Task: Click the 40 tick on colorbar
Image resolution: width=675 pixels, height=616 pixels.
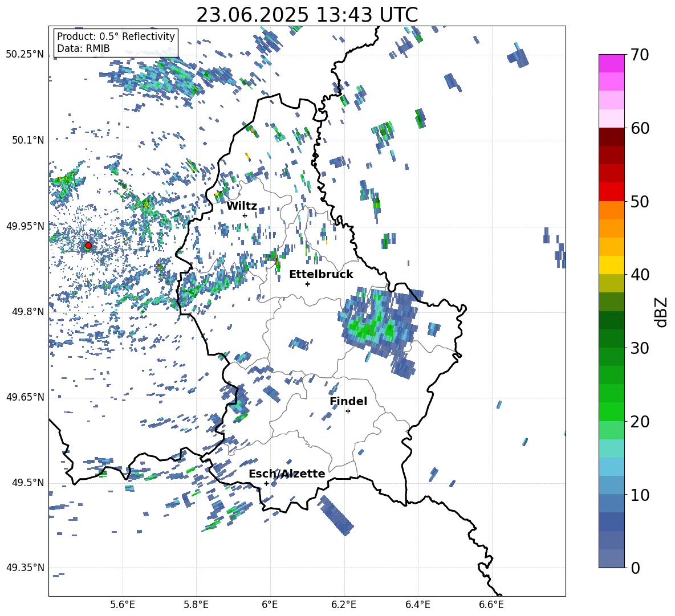Action: click(640, 275)
